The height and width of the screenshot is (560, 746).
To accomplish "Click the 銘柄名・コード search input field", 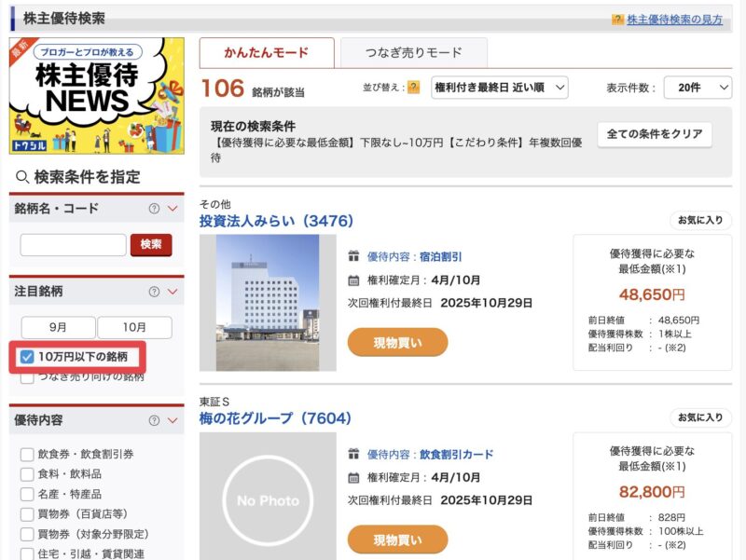I will [73, 244].
